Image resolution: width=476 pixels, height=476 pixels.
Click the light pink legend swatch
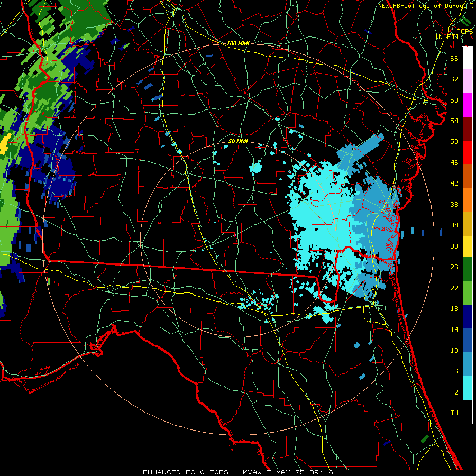(467, 81)
